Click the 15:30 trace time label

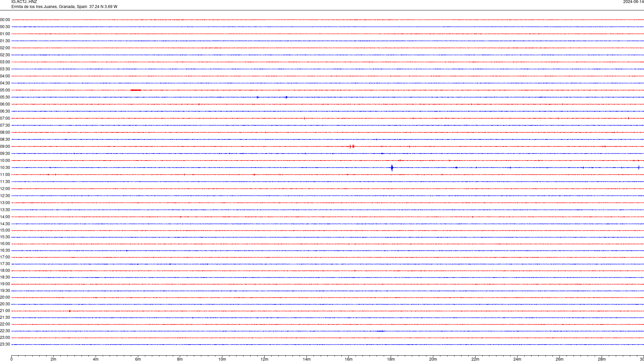click(5, 237)
